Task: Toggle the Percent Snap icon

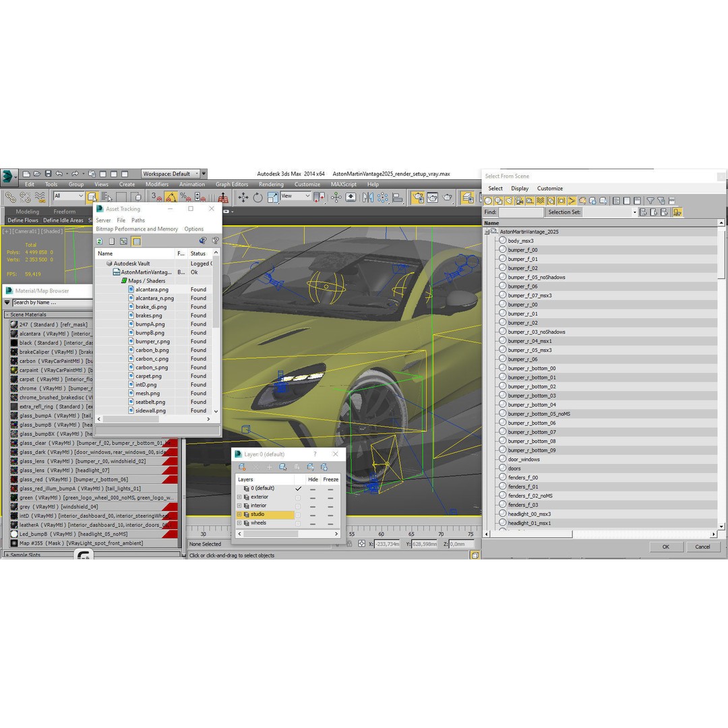Action: pyautogui.click(x=185, y=198)
